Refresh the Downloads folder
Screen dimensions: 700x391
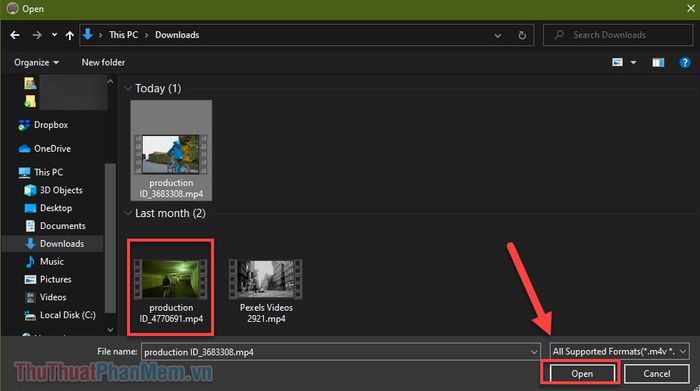click(522, 35)
